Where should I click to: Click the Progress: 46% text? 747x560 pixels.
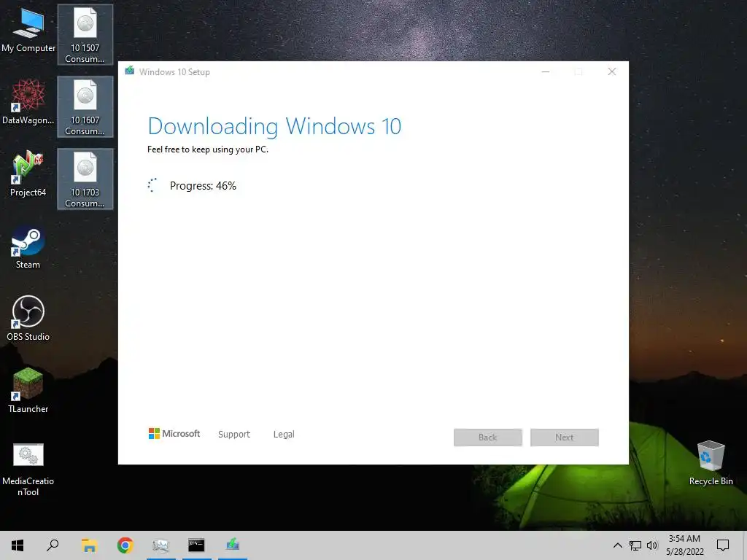(x=203, y=186)
